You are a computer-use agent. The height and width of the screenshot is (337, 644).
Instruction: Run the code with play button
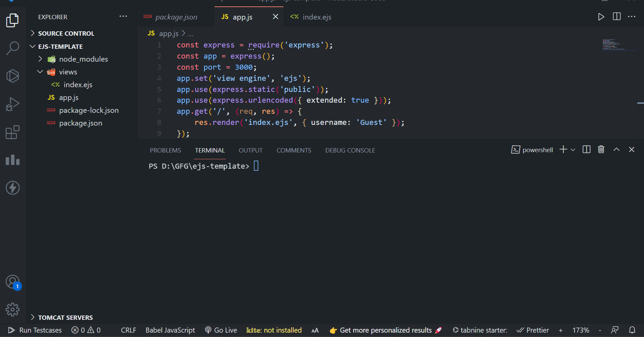coord(601,17)
